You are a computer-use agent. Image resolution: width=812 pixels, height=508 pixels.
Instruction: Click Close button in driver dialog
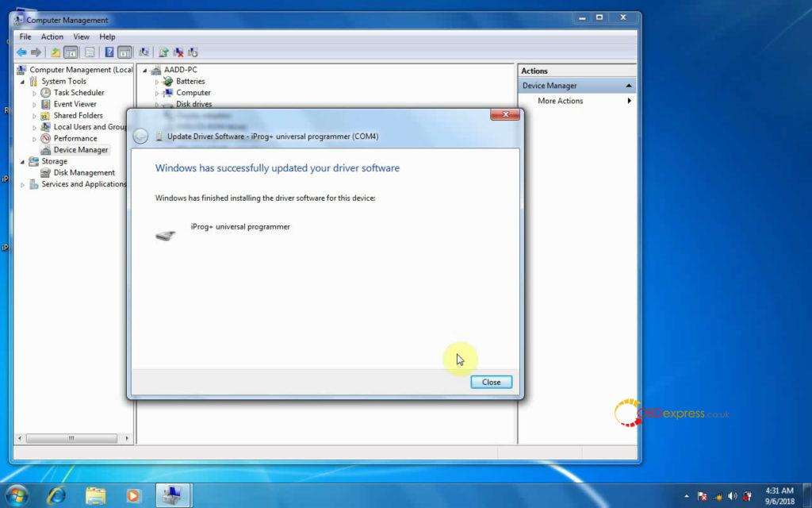tap(491, 382)
